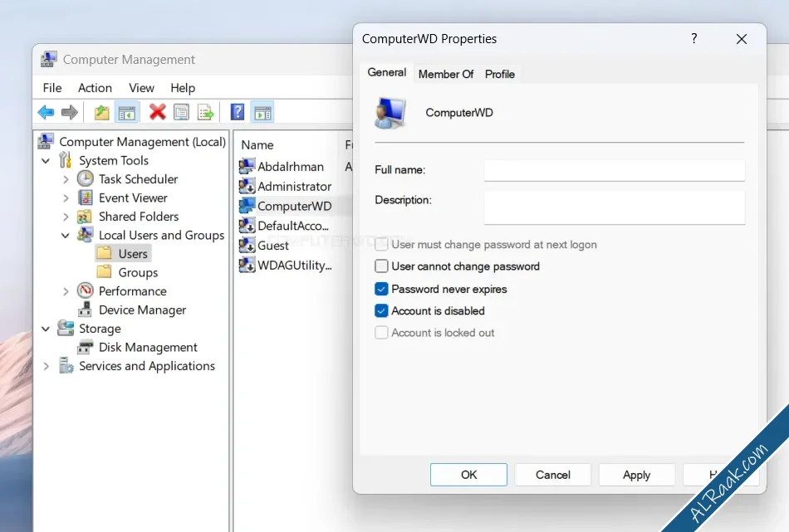Uncheck Password never expires
This screenshot has height=532, width=789.
(x=381, y=289)
